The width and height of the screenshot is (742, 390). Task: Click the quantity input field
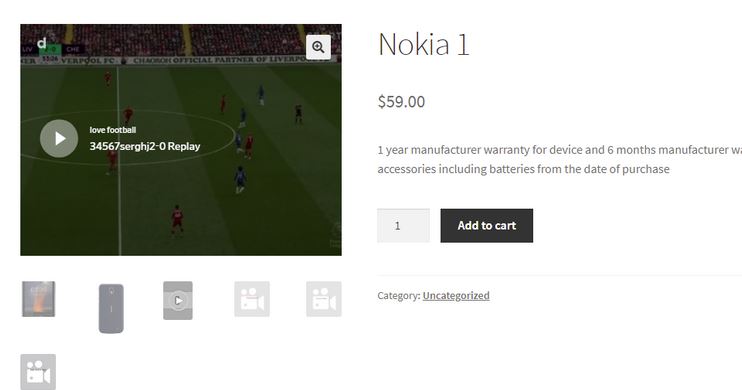click(x=404, y=226)
